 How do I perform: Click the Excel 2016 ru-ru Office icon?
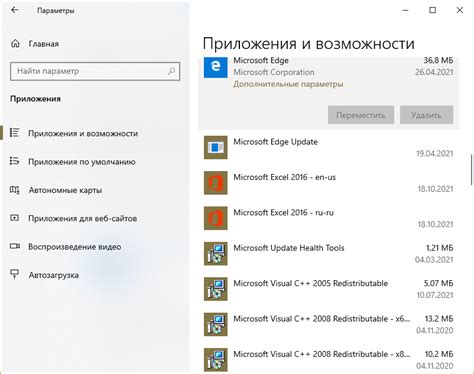(x=216, y=218)
